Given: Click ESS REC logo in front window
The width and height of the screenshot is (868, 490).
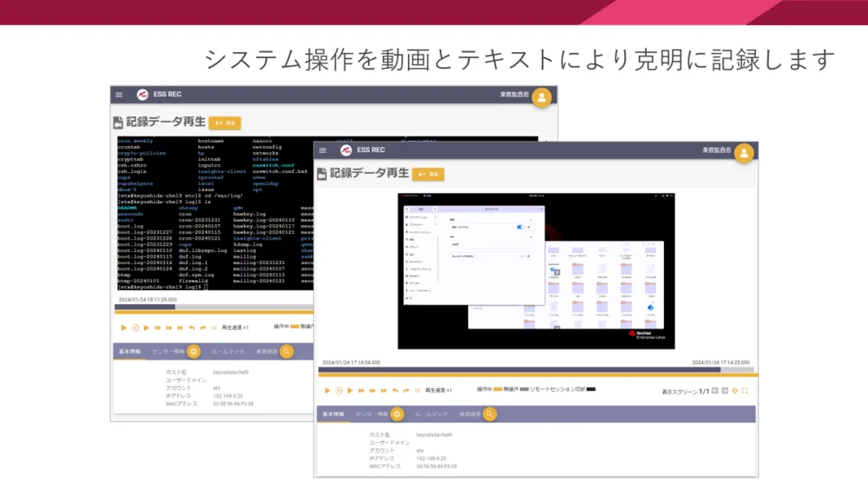Looking at the screenshot, I should (346, 150).
